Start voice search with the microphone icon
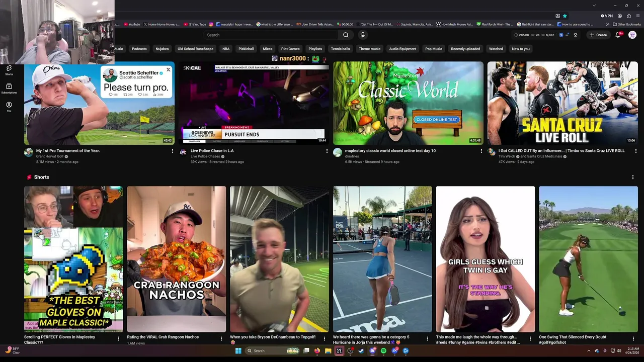 363,35
